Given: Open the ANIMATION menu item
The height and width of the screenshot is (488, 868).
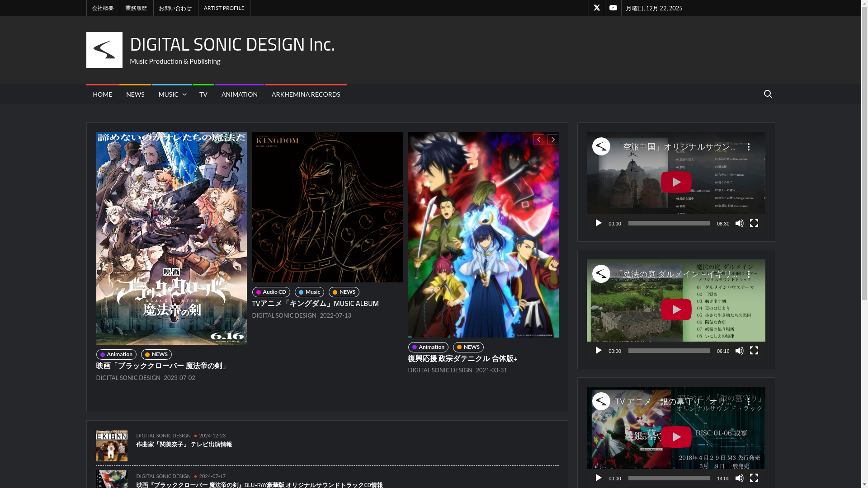Looking at the screenshot, I should pos(239,94).
